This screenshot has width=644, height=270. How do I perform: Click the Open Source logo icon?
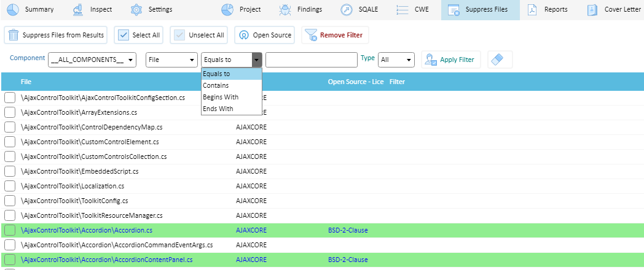244,36
